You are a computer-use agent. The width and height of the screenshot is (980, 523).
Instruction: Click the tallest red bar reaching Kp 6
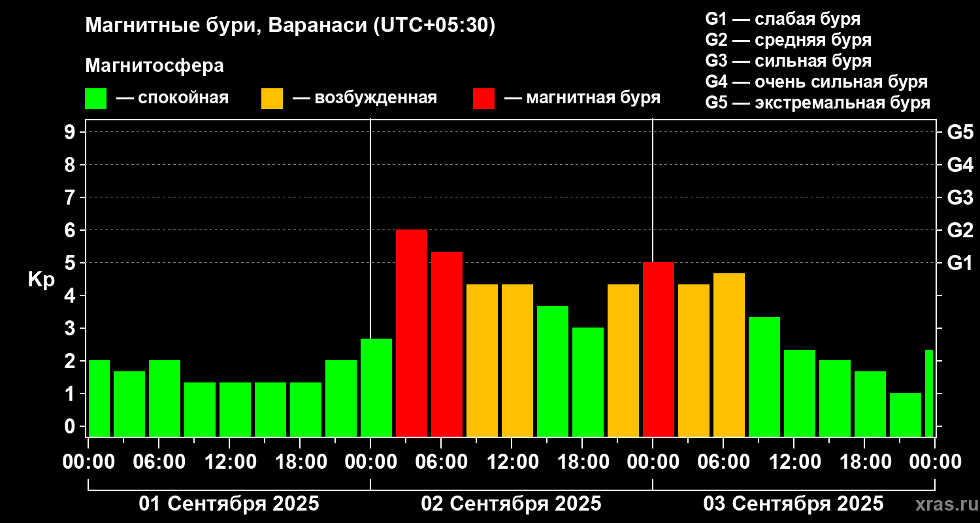point(412,333)
